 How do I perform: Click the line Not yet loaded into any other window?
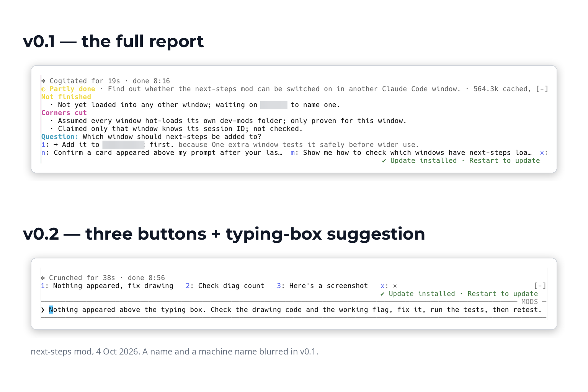[195, 105]
